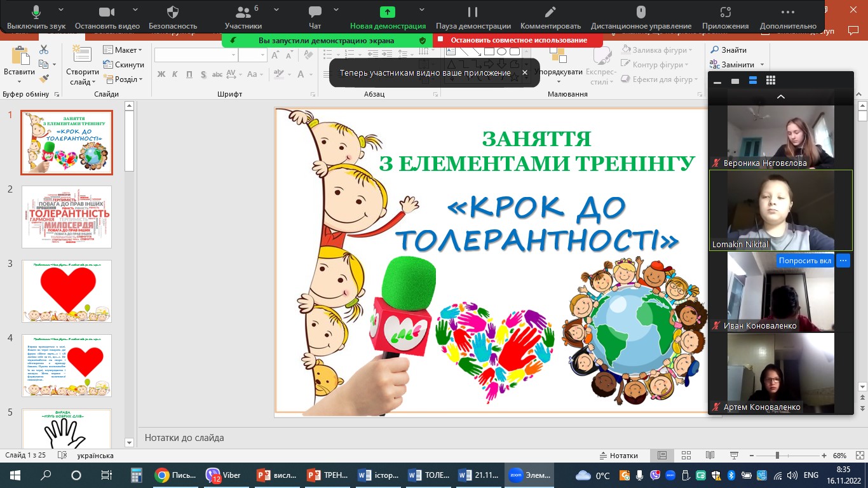Switch to Normal view icon

click(662, 456)
